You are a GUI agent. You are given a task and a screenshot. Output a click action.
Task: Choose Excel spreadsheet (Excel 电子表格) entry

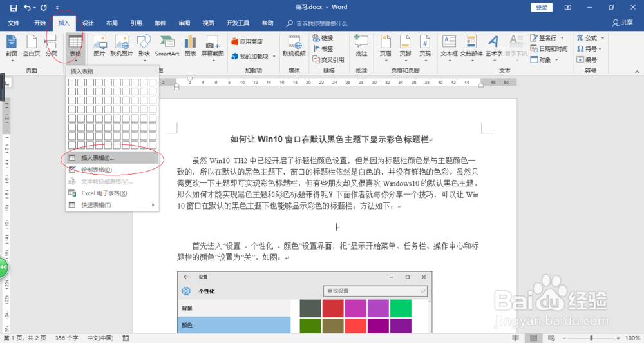pyautogui.click(x=113, y=193)
